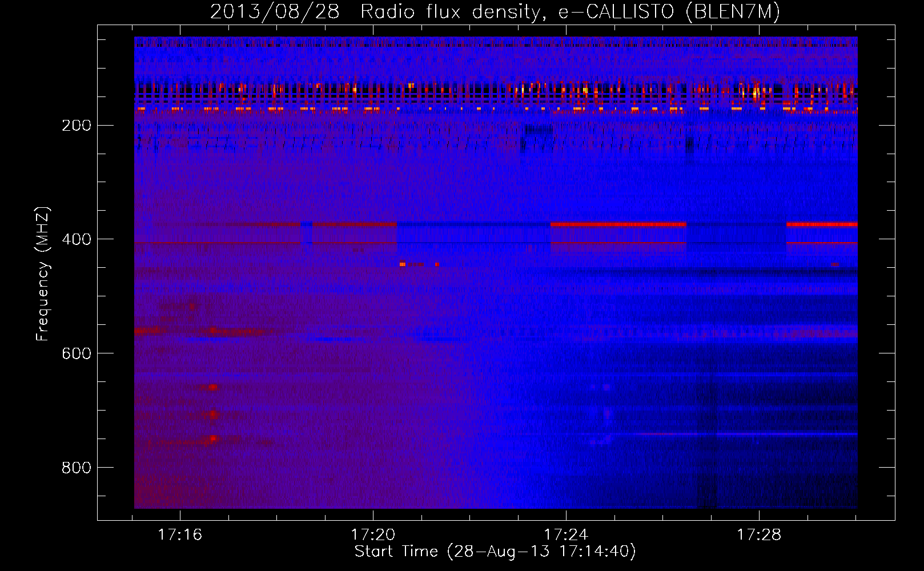
Task: Click the 17:24 time tick label
Action: (566, 534)
